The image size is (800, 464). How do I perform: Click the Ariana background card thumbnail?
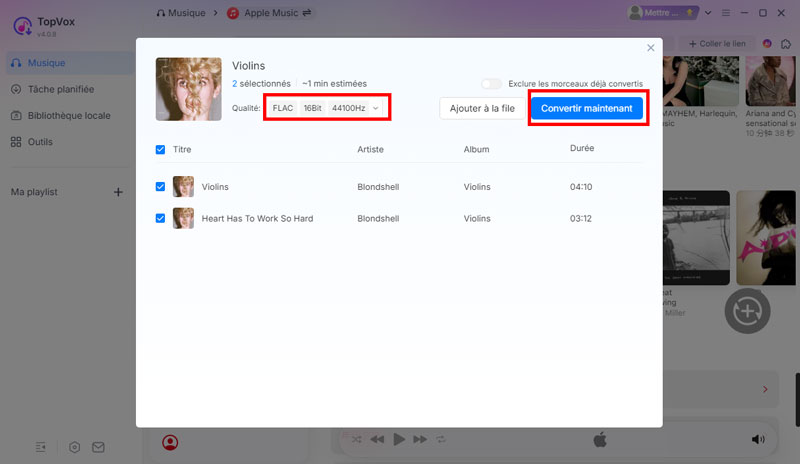click(x=770, y=81)
